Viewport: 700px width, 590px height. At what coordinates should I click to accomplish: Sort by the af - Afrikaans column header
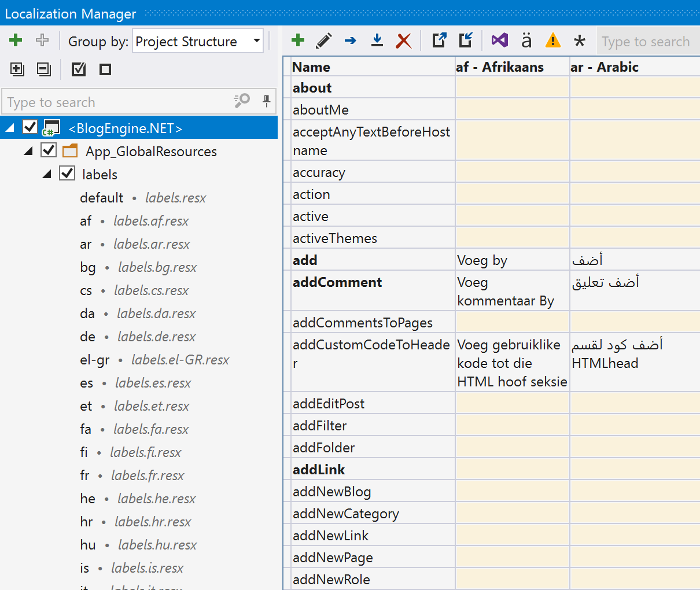(500, 67)
